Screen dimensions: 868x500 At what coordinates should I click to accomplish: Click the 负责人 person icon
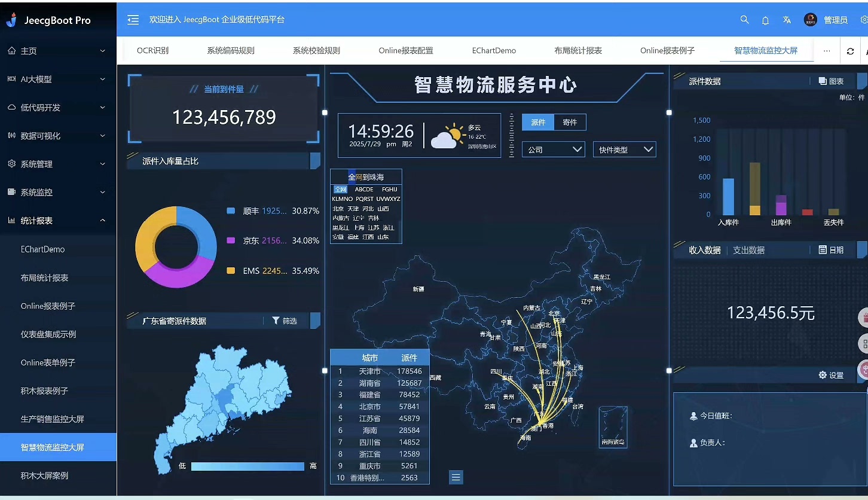(693, 443)
